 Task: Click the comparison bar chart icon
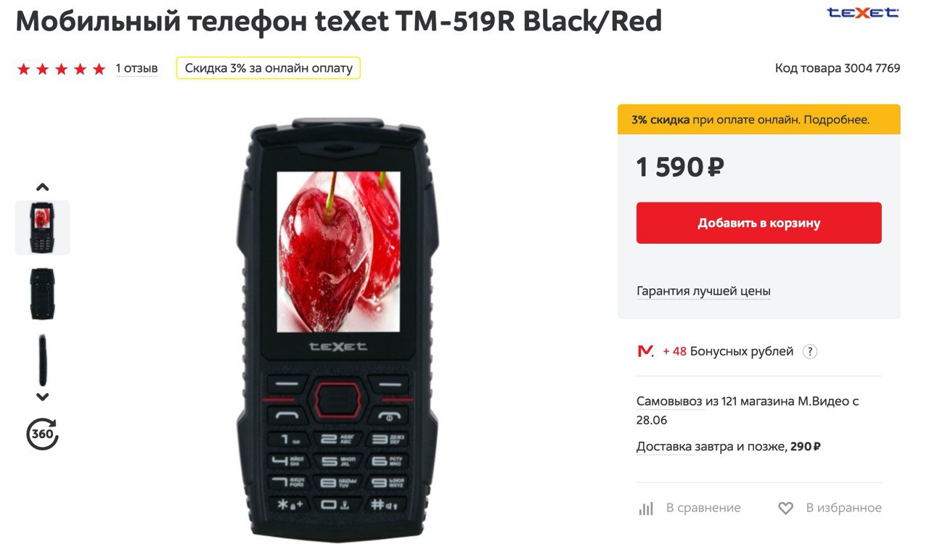pyautogui.click(x=646, y=508)
